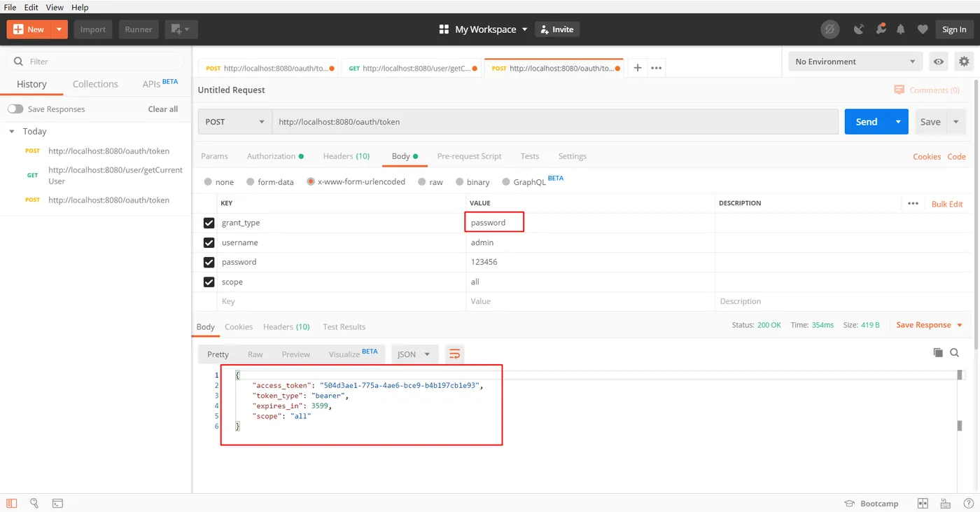Switch to the APIs sidebar tab
Screen dimensions: 980x512
pyautogui.click(x=160, y=84)
